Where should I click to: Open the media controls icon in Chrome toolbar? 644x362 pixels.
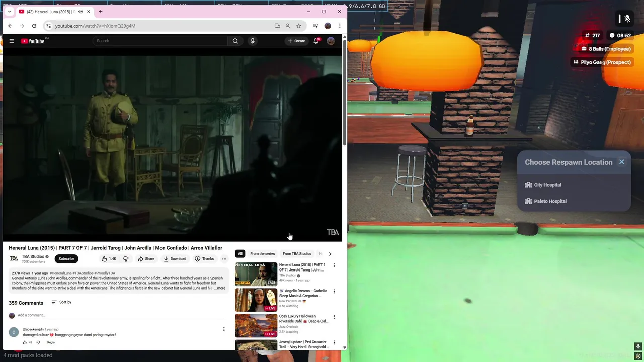315,26
